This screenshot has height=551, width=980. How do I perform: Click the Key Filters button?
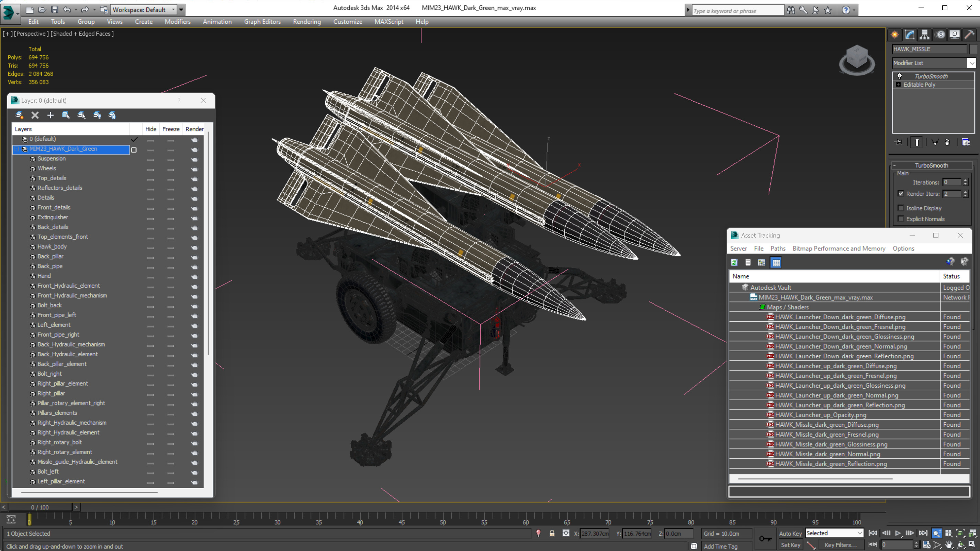coord(841,545)
